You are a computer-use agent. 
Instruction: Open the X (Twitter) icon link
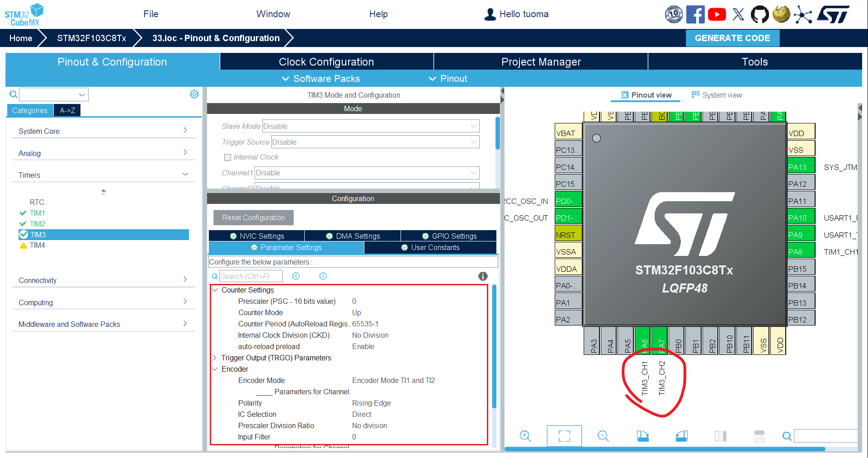pyautogui.click(x=738, y=14)
